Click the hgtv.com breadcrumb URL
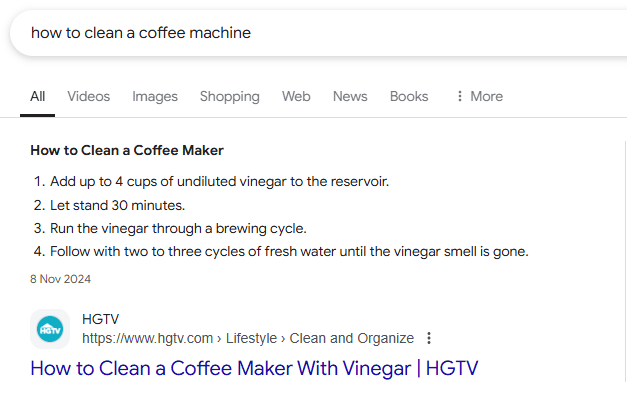This screenshot has height=404, width=627. coord(248,338)
